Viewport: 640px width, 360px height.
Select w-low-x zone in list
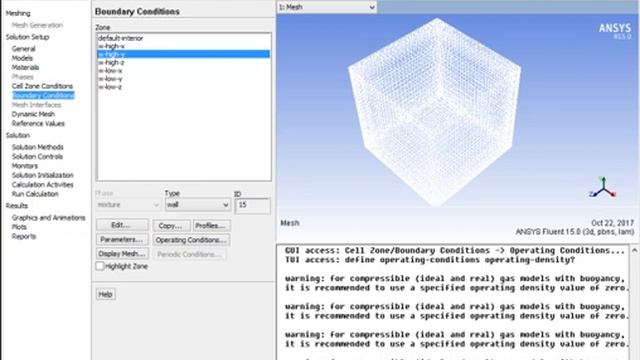(x=183, y=71)
